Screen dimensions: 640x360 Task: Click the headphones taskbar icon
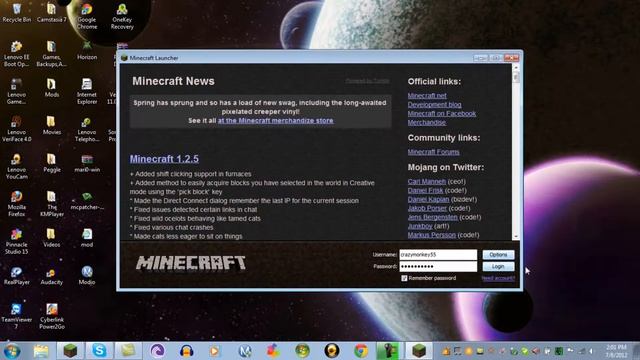(x=187, y=351)
